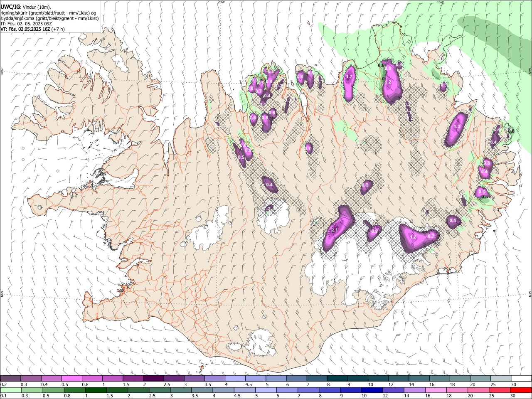The width and height of the screenshot is (532, 399).
Task: Select the darkest green lower legend swatch
Action: pyautogui.click(x=96, y=390)
